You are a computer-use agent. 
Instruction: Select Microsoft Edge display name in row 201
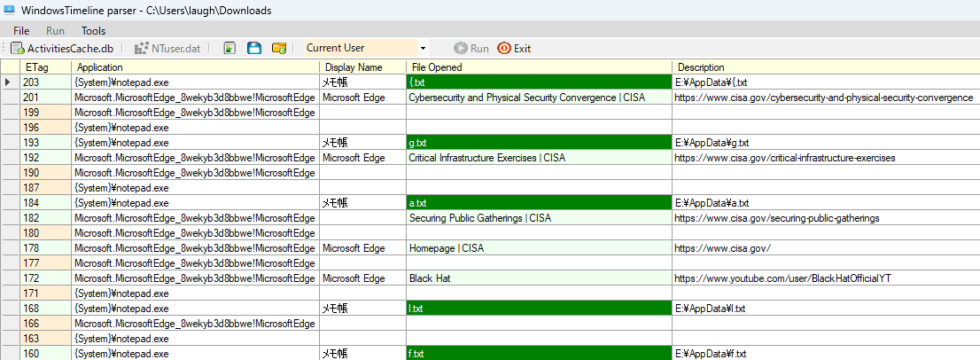tap(363, 97)
